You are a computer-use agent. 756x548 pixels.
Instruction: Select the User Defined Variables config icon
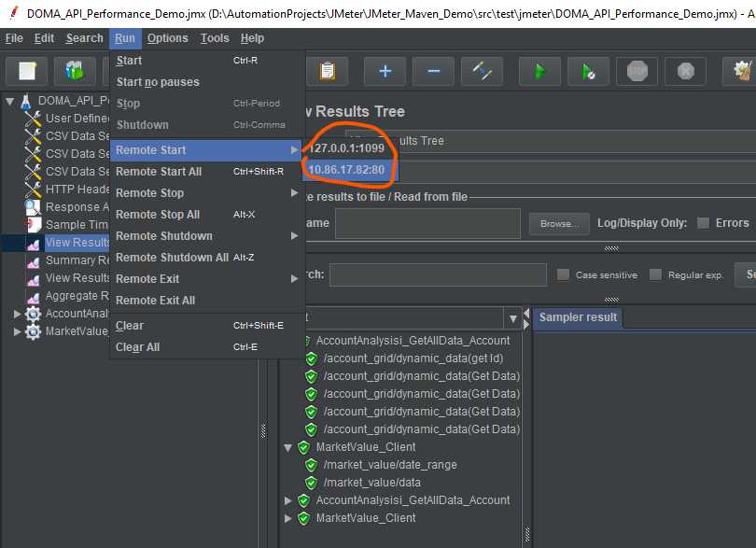(x=33, y=119)
